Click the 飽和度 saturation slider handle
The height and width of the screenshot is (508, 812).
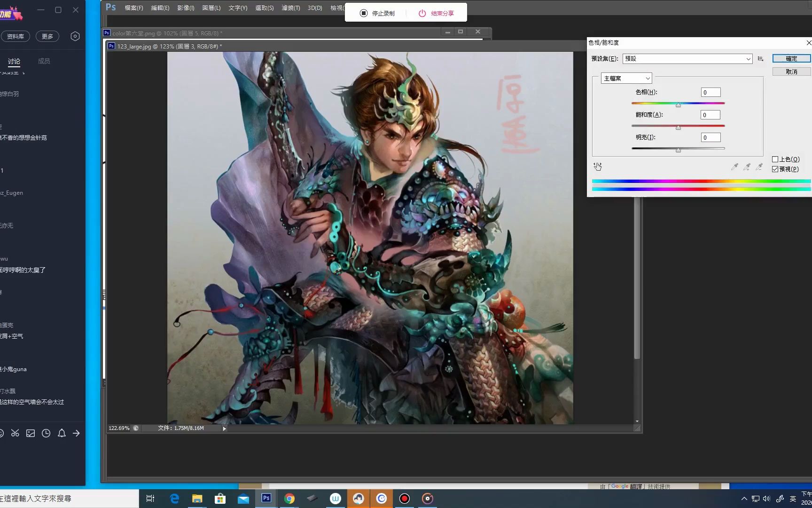(678, 127)
